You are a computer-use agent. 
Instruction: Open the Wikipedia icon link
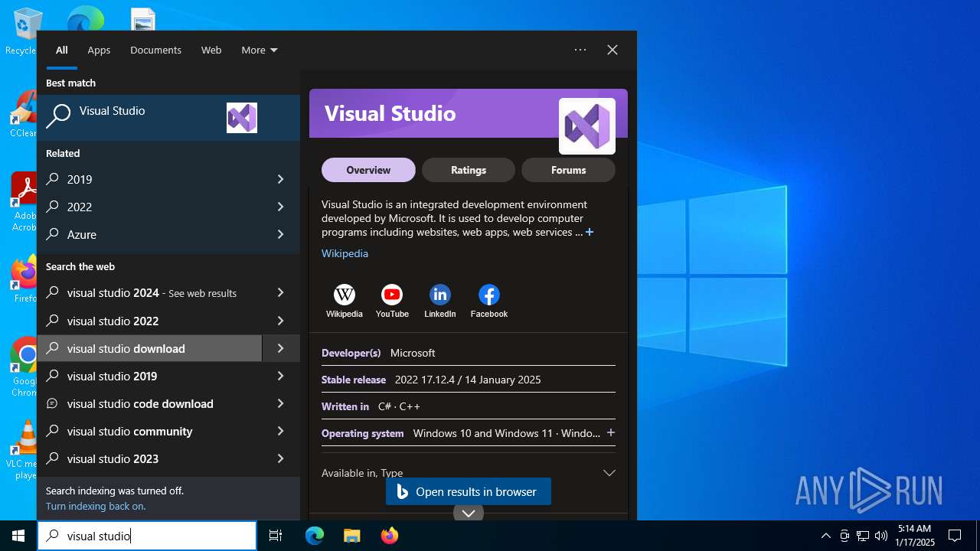(345, 295)
